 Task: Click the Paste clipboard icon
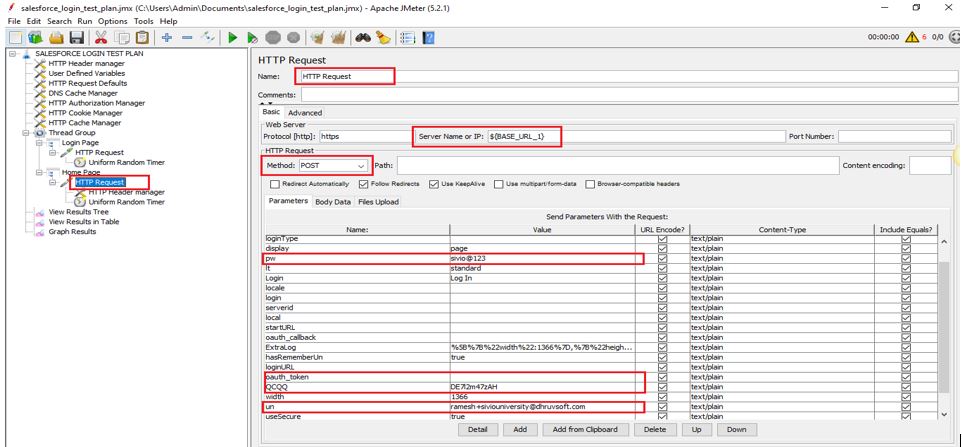pyautogui.click(x=142, y=38)
